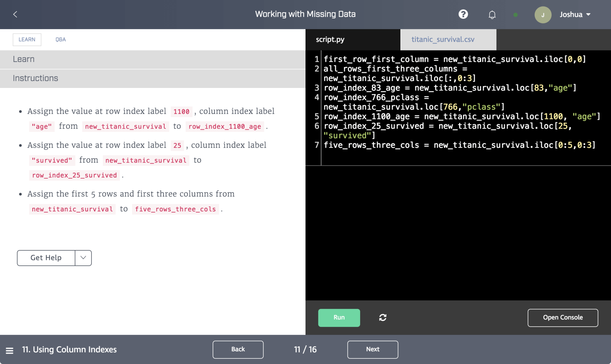Advance to the next lesson with Next
Screen dimensions: 611x364
coord(372,349)
